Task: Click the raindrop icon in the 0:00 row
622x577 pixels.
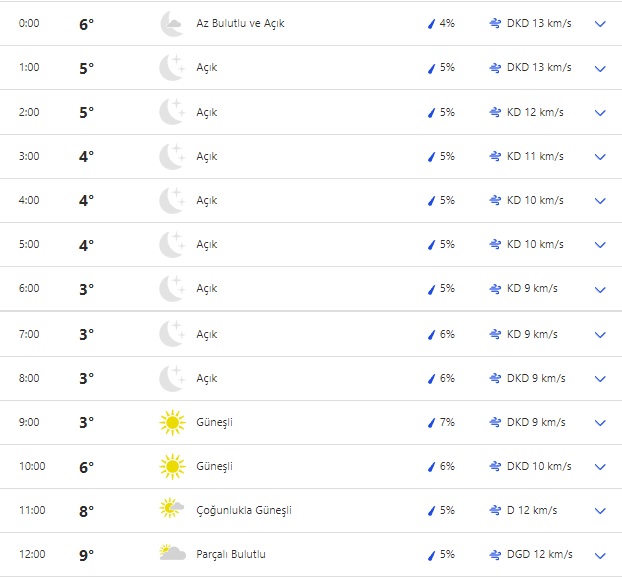Action: (432, 23)
